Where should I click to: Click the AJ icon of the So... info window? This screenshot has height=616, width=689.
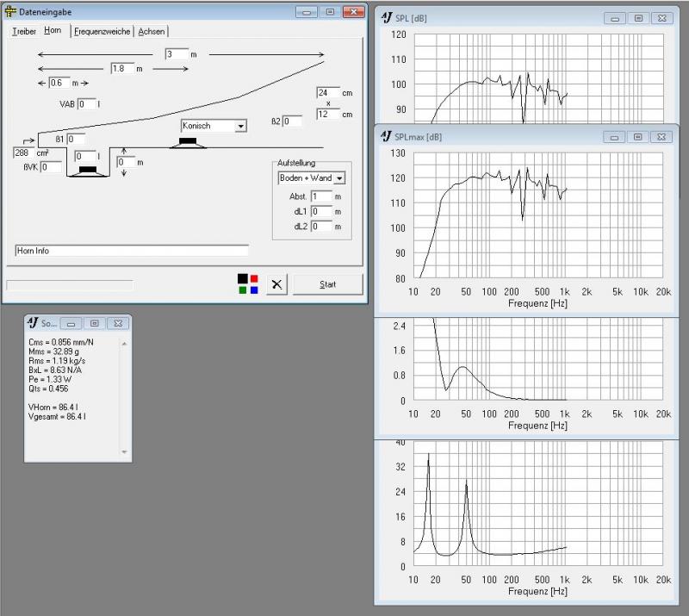coord(33,323)
